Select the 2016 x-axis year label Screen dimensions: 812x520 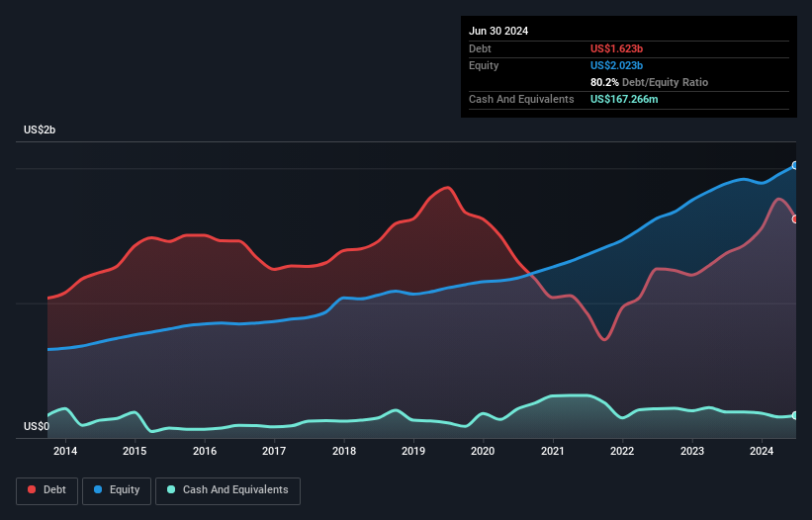click(x=205, y=452)
